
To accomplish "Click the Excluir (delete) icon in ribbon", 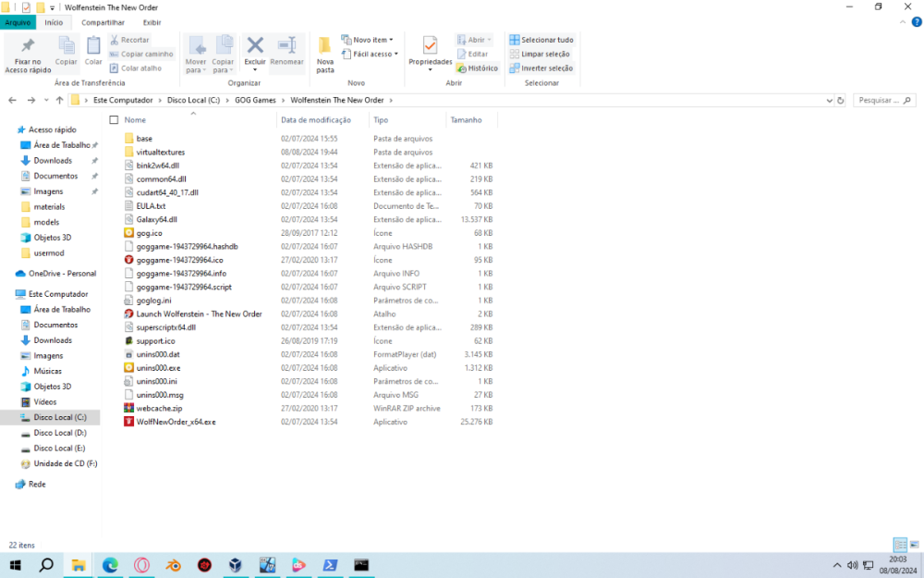I will 255,46.
